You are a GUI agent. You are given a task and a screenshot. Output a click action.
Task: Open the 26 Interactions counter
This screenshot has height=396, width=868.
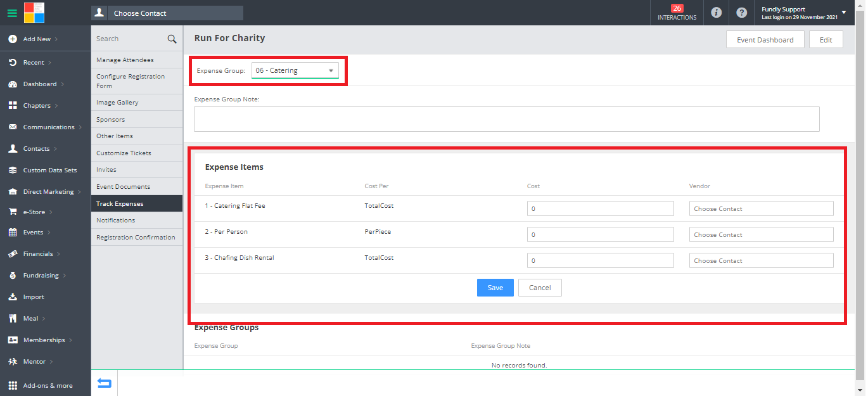[677, 13]
